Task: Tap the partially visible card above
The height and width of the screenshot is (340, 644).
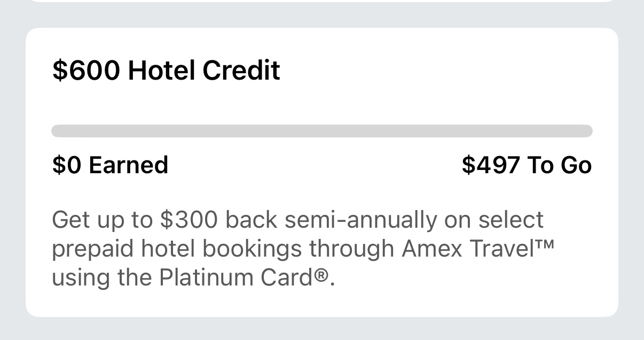Action: (x=322, y=1)
